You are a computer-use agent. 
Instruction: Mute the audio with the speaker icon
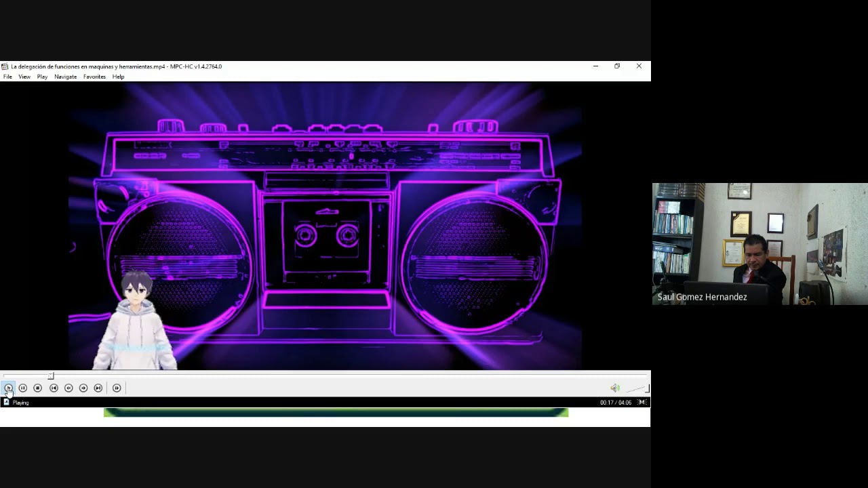click(614, 388)
